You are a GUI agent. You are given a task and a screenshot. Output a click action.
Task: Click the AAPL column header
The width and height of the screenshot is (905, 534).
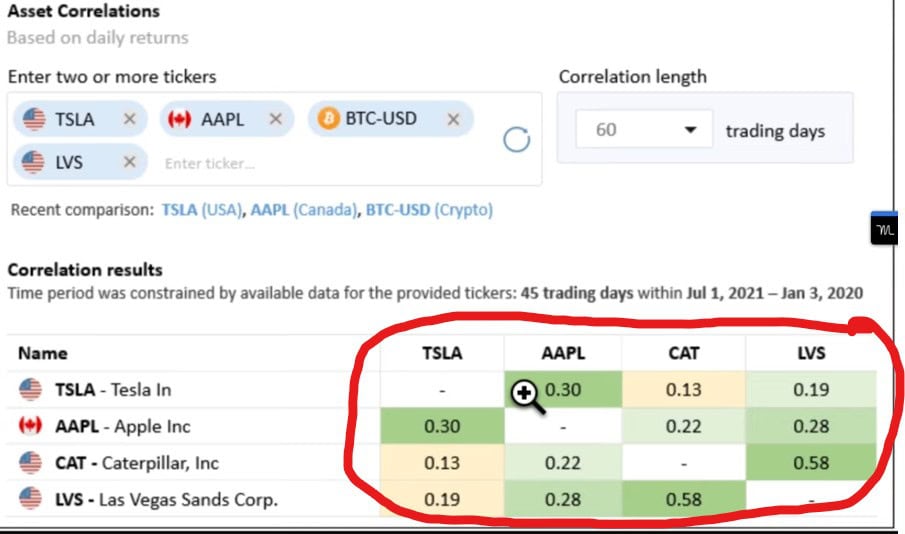pyautogui.click(x=563, y=353)
